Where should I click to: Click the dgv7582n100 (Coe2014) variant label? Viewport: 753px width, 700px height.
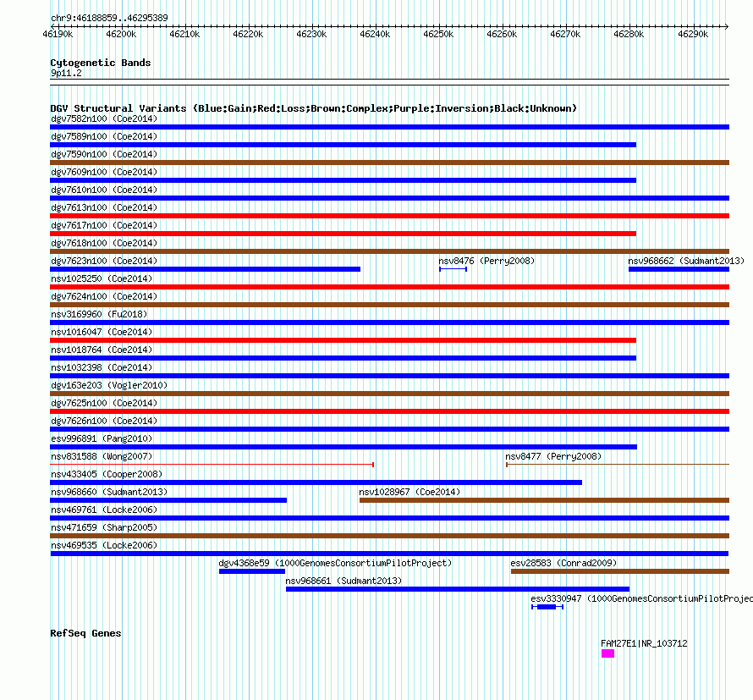point(104,119)
